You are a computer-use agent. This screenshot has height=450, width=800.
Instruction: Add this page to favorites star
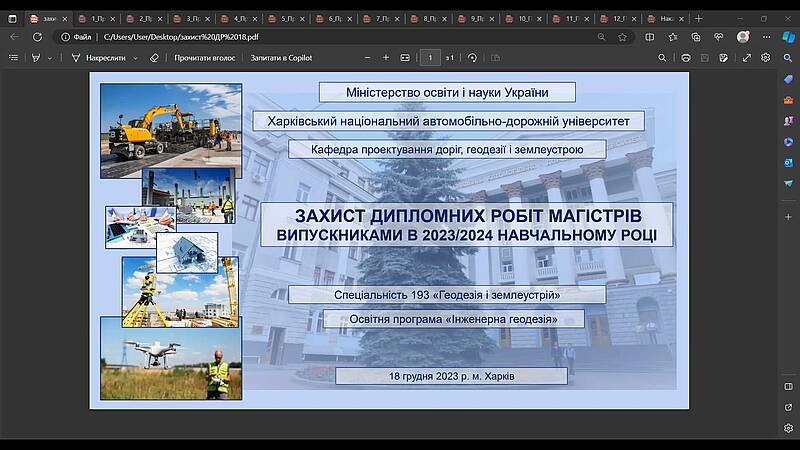(622, 37)
